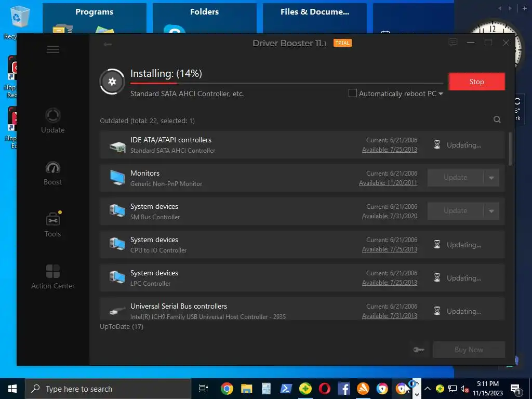Expand Update dropdown for SM Bus Controller

(491, 211)
